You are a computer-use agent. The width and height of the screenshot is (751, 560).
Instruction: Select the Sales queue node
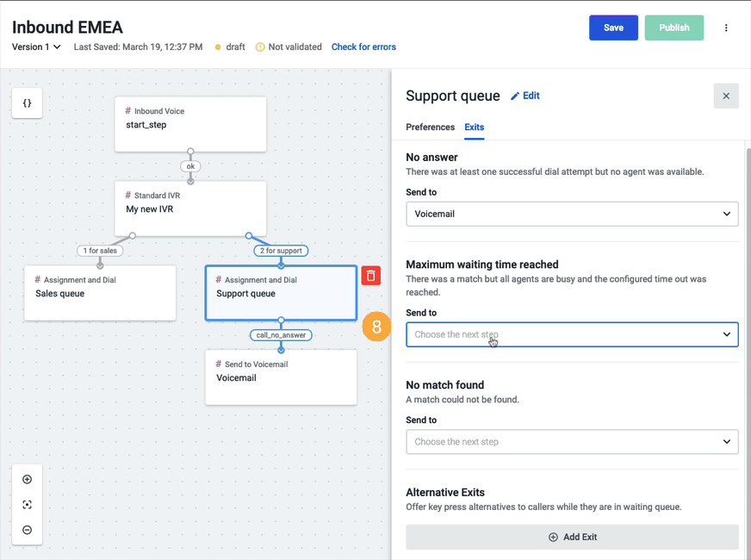point(100,293)
